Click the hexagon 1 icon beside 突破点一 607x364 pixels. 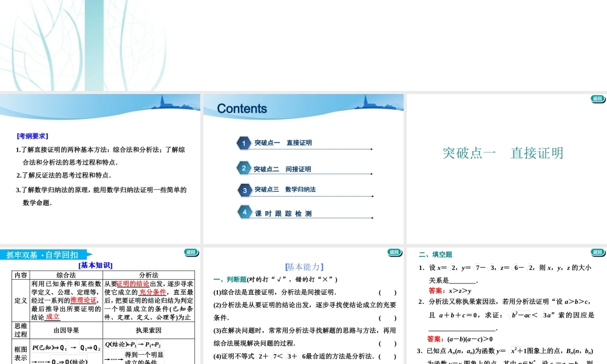(x=243, y=143)
